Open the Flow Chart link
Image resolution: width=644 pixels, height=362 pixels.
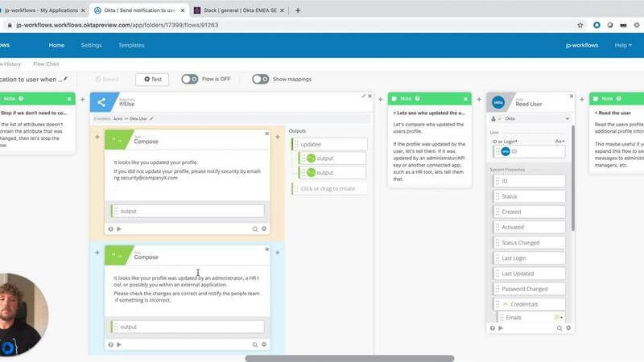(45, 64)
